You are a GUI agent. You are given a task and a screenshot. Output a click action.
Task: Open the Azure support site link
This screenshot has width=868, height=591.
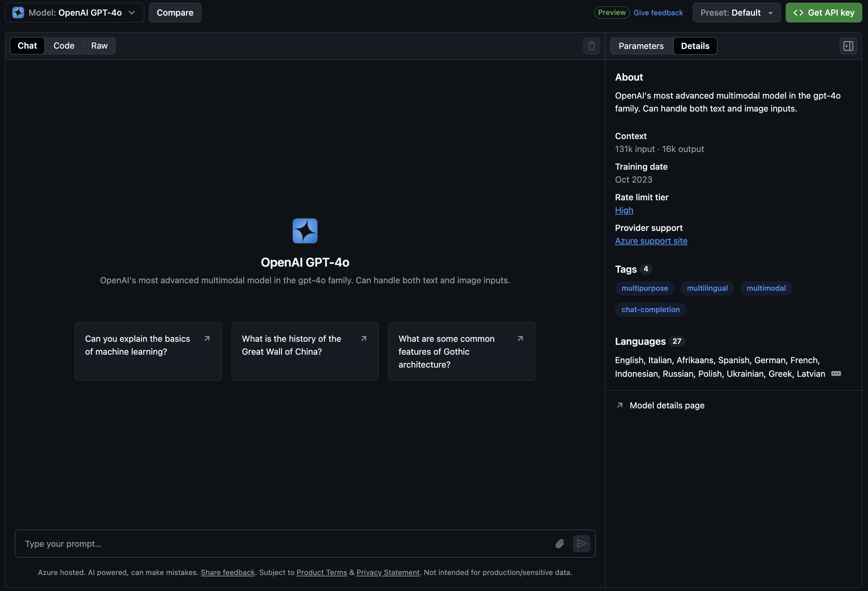tap(651, 241)
